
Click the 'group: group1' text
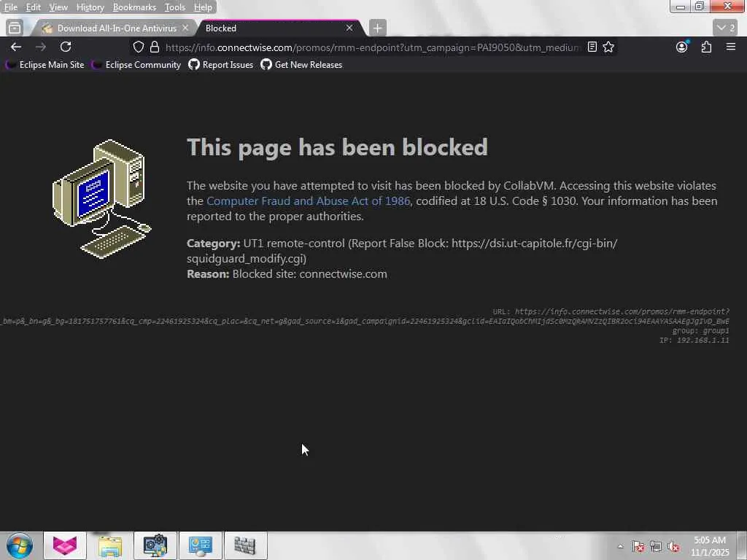(x=700, y=330)
